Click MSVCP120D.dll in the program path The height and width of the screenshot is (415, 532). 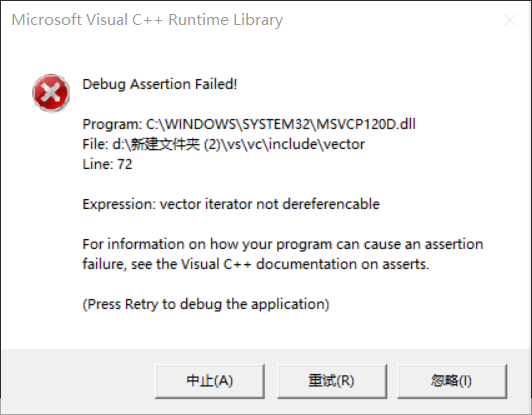pyautogui.click(x=366, y=124)
